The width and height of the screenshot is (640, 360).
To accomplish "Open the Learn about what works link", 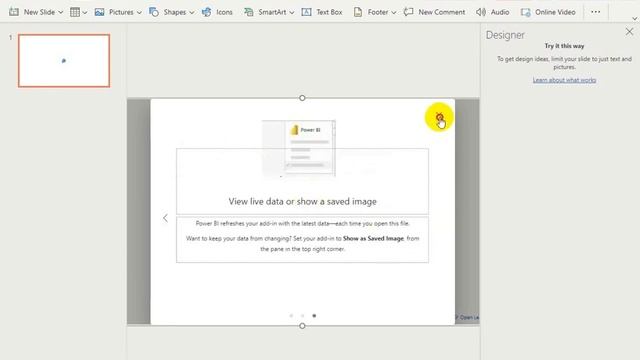I will (564, 80).
